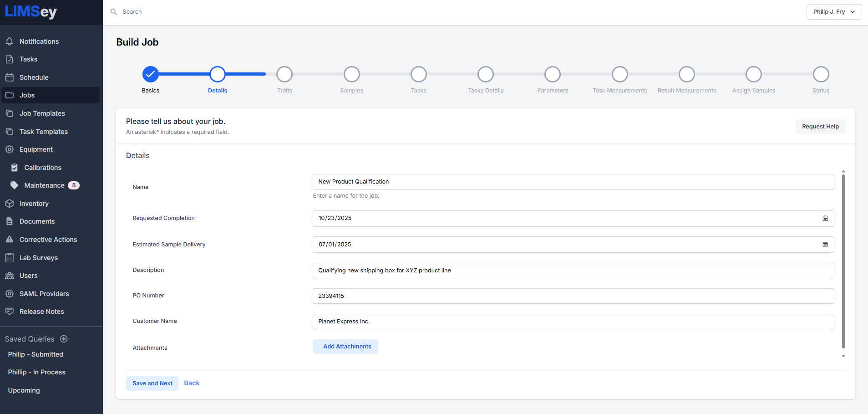Click the Corrective Actions warning icon
Viewport: 868px width, 414px height.
coord(10,240)
